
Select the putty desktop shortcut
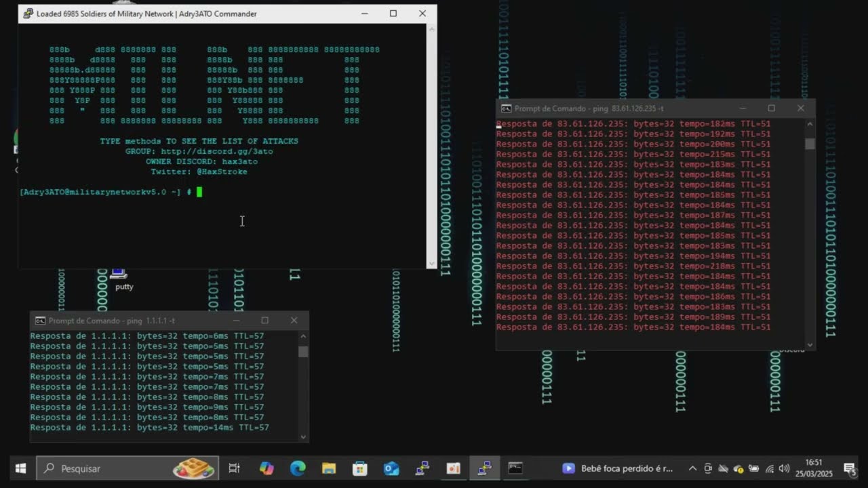point(123,279)
